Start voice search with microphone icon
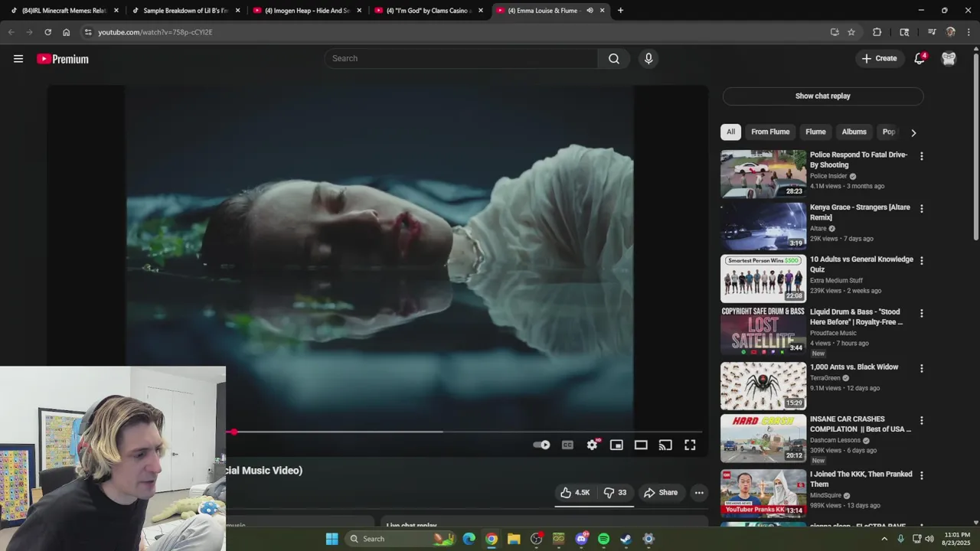980x551 pixels. click(x=648, y=58)
